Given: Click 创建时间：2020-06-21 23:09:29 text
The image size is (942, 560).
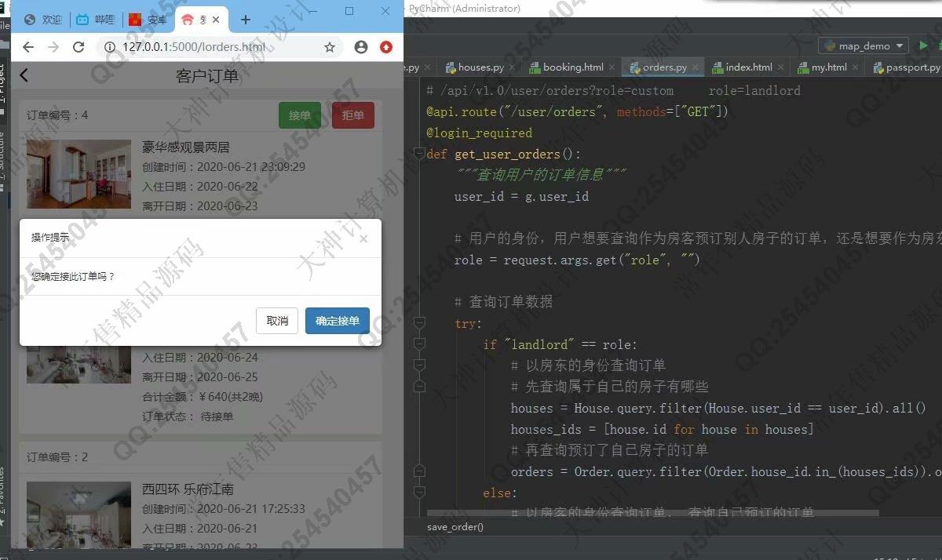Looking at the screenshot, I should (224, 167).
